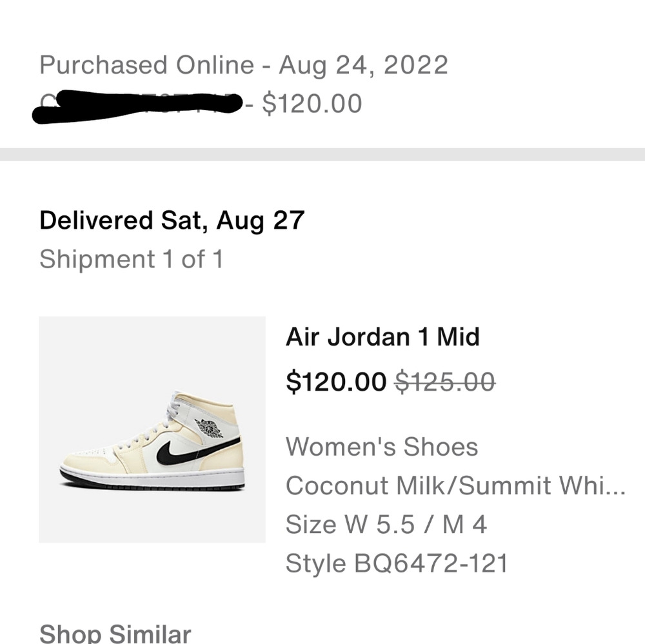The width and height of the screenshot is (645, 644).
Task: Tap the Air Jordan 1 Mid product title
Action: [x=382, y=337]
